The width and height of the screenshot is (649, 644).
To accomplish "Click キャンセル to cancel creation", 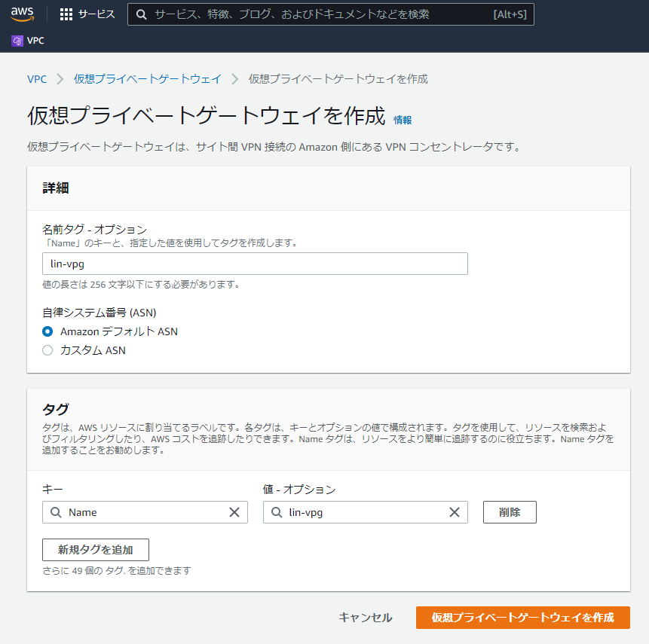I will click(x=366, y=618).
